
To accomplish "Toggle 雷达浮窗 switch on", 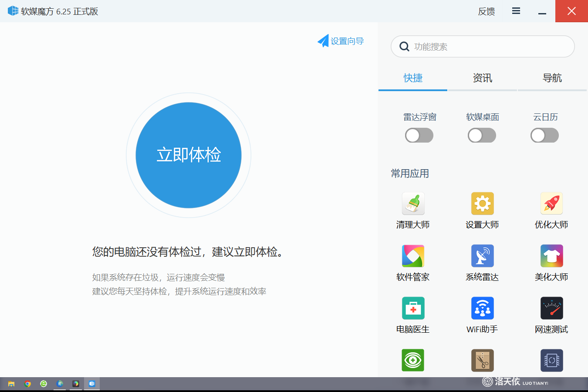I will pyautogui.click(x=419, y=135).
